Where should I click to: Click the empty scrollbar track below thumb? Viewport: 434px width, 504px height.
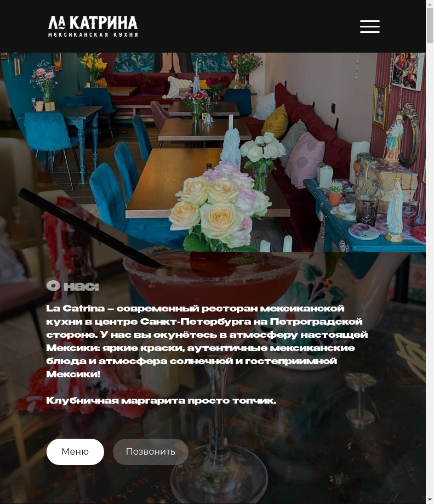point(430,270)
